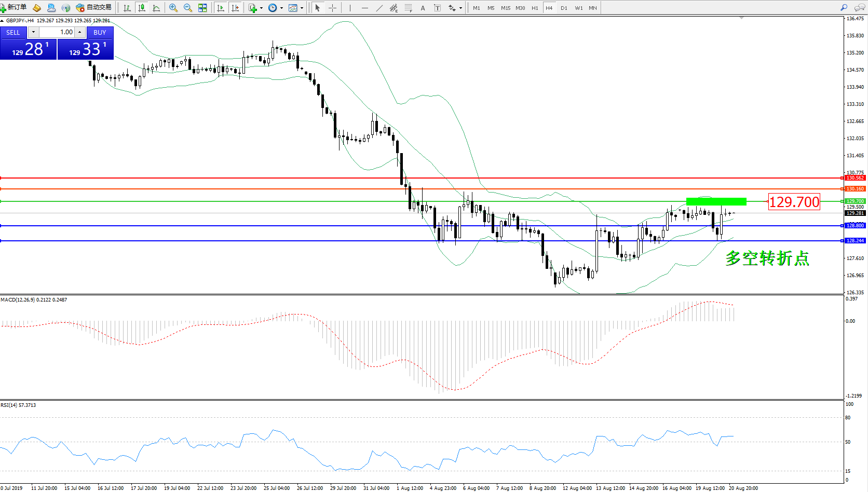Click the BUY one-click trading button
The height and width of the screenshot is (492, 868).
click(100, 32)
